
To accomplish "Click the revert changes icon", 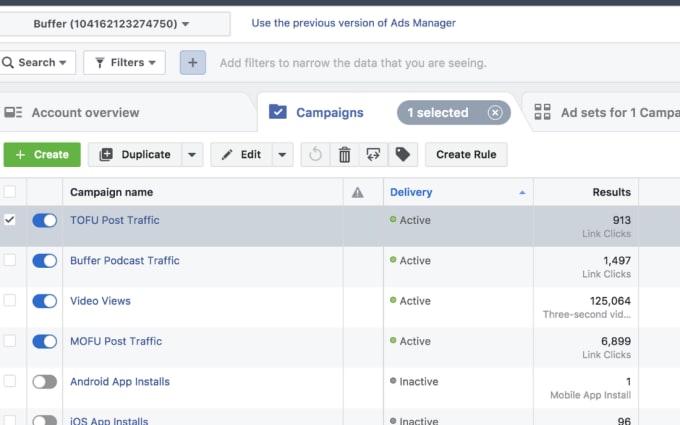I will click(315, 154).
